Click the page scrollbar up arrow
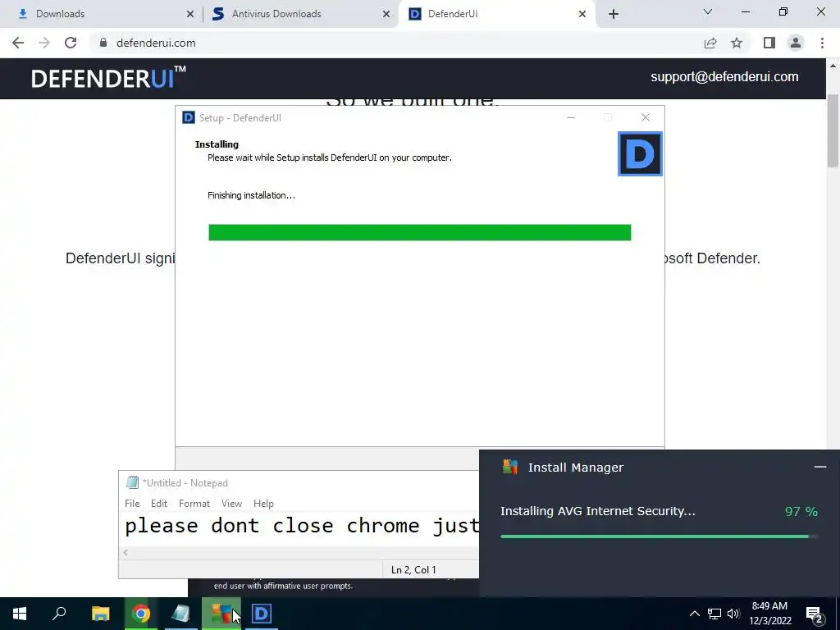 click(x=833, y=66)
